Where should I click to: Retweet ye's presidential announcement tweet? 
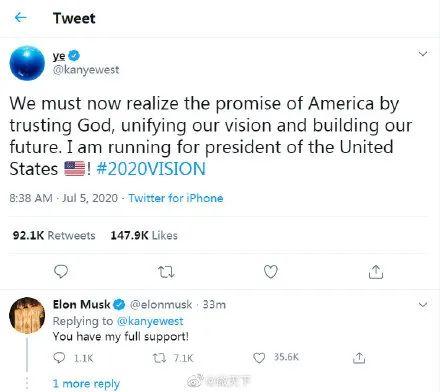pos(166,272)
